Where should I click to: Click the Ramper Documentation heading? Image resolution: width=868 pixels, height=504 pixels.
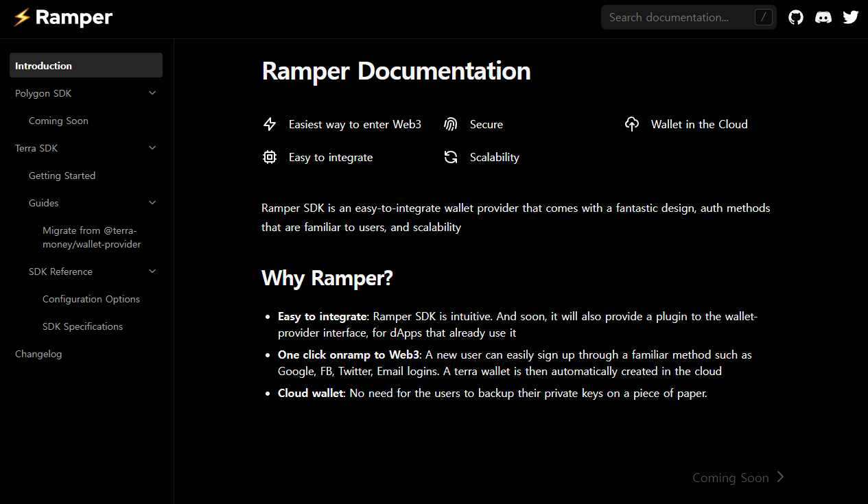pyautogui.click(x=396, y=71)
